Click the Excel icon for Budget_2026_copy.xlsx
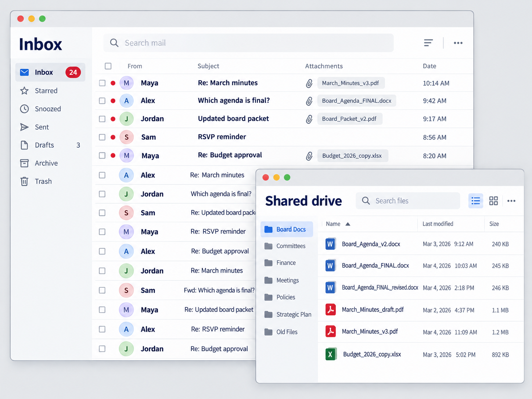 click(x=331, y=354)
